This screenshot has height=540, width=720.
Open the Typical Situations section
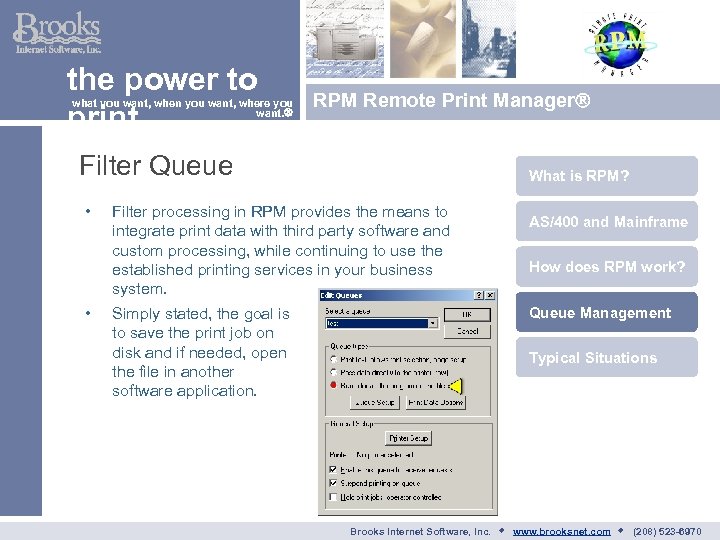click(607, 357)
